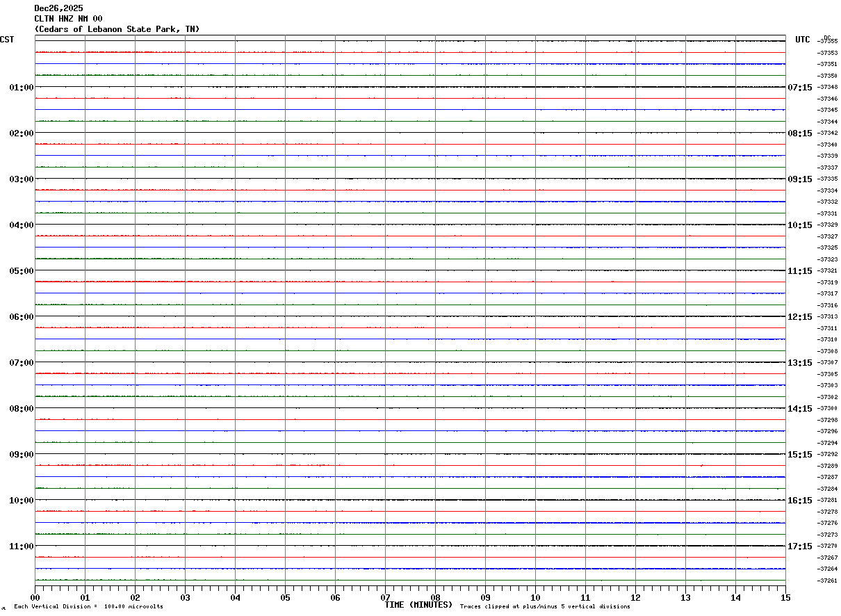Click the minute 10 axis tick label

pyautogui.click(x=536, y=597)
